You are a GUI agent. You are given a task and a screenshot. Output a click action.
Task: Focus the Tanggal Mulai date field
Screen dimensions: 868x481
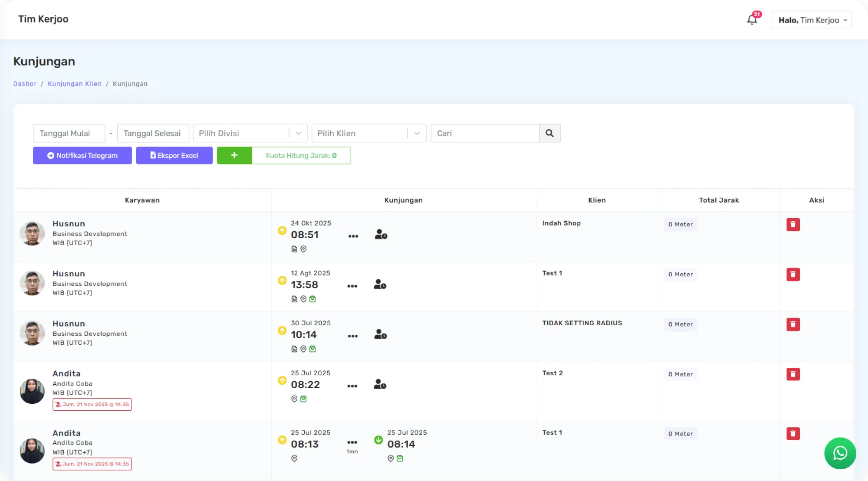pos(69,133)
